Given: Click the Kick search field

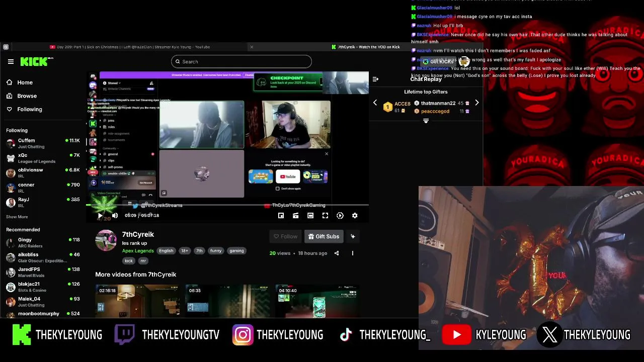Looking at the screenshot, I should [x=242, y=61].
